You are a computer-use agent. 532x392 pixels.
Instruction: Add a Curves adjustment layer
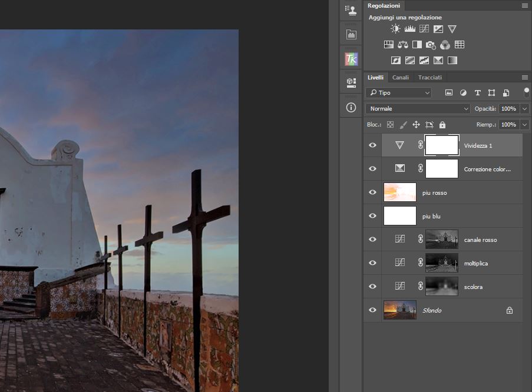(424, 29)
